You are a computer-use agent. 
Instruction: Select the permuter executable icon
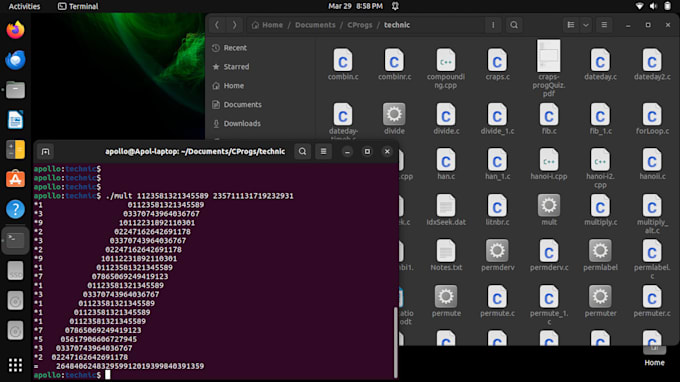pos(600,296)
